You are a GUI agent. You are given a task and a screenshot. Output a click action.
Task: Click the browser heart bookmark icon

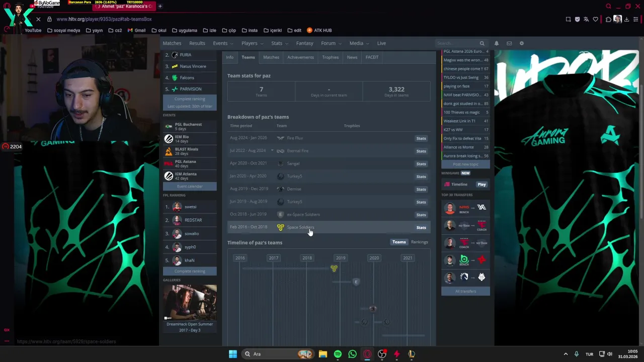[596, 19]
